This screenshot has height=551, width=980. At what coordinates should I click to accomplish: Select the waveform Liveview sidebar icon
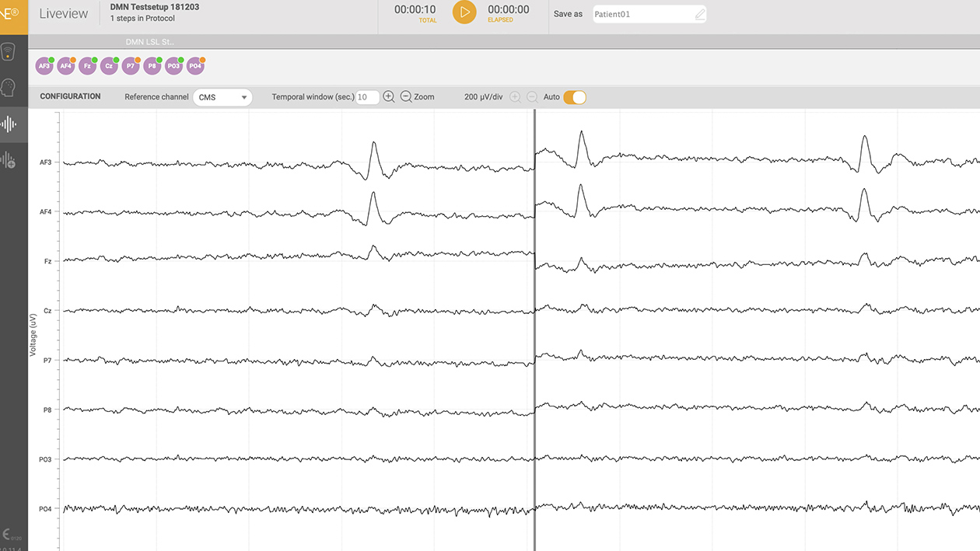coord(9,124)
